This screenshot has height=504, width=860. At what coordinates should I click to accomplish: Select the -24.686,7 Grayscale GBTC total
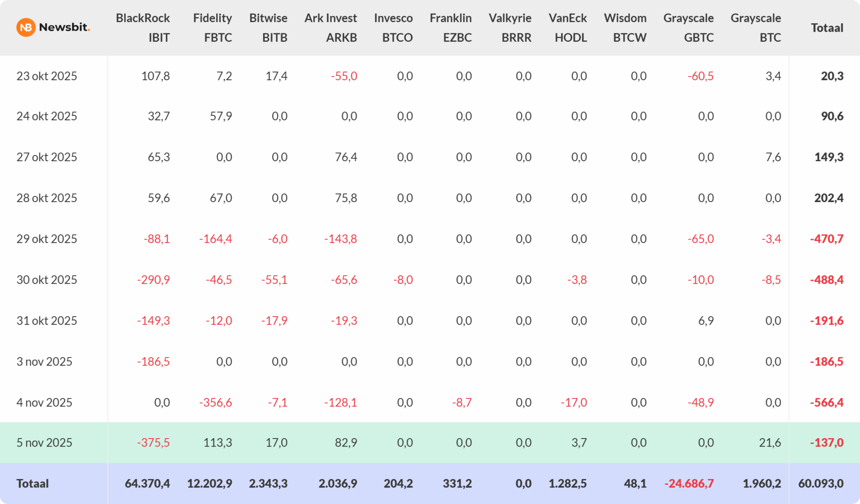689,484
